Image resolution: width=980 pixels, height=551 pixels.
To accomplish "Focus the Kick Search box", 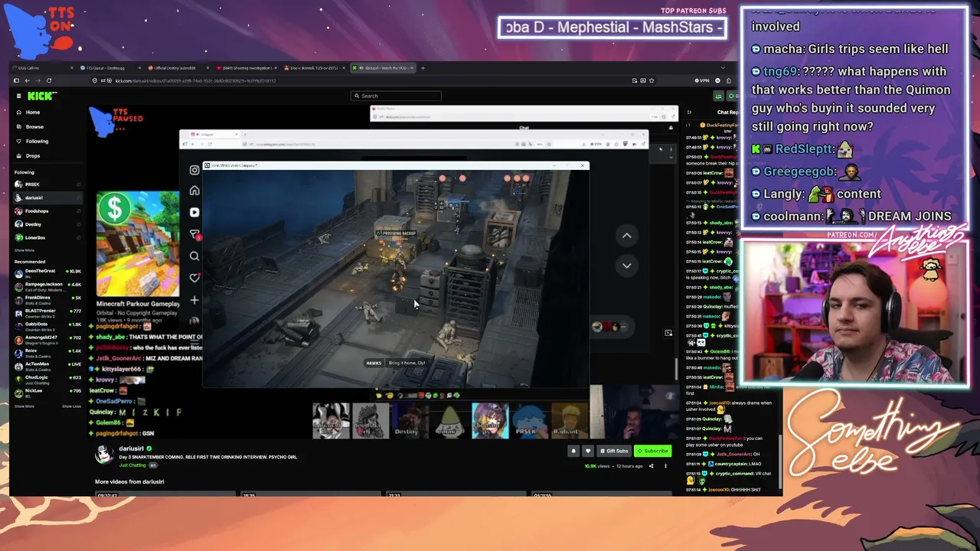I will tap(397, 96).
